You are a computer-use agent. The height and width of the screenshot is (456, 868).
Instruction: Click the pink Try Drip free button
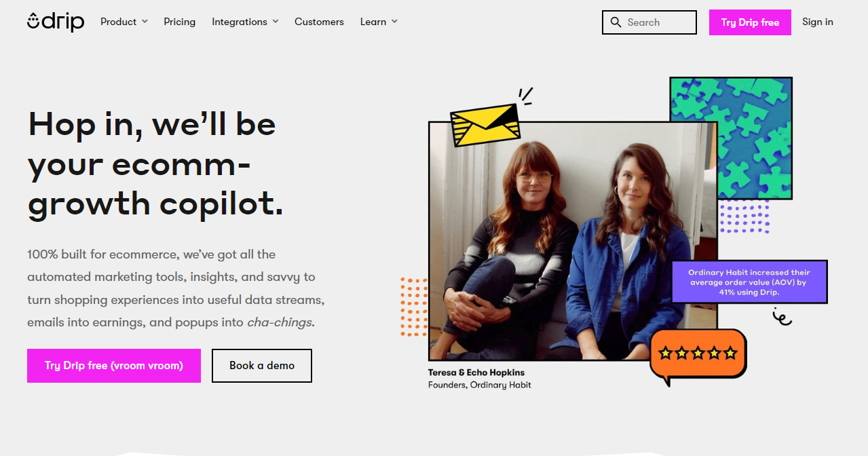pos(750,22)
